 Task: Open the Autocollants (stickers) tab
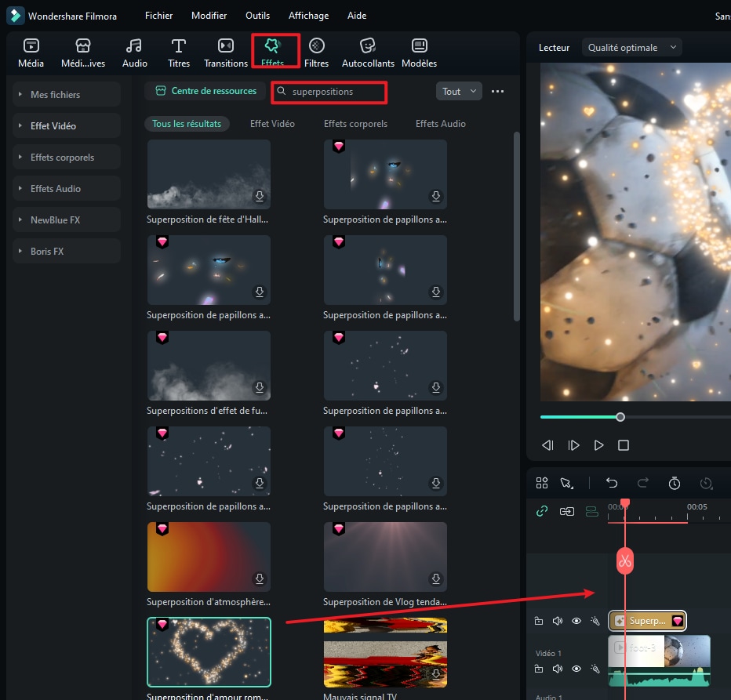point(368,52)
